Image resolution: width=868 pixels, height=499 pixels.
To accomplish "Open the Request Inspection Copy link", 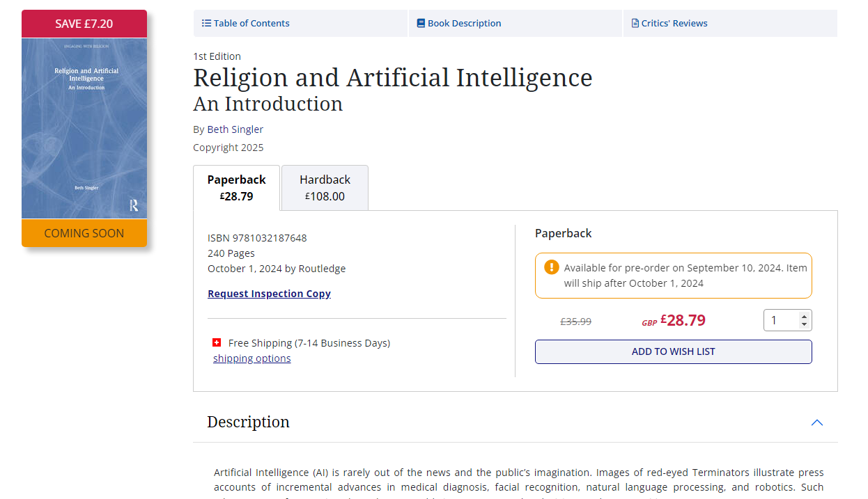I will point(269,294).
